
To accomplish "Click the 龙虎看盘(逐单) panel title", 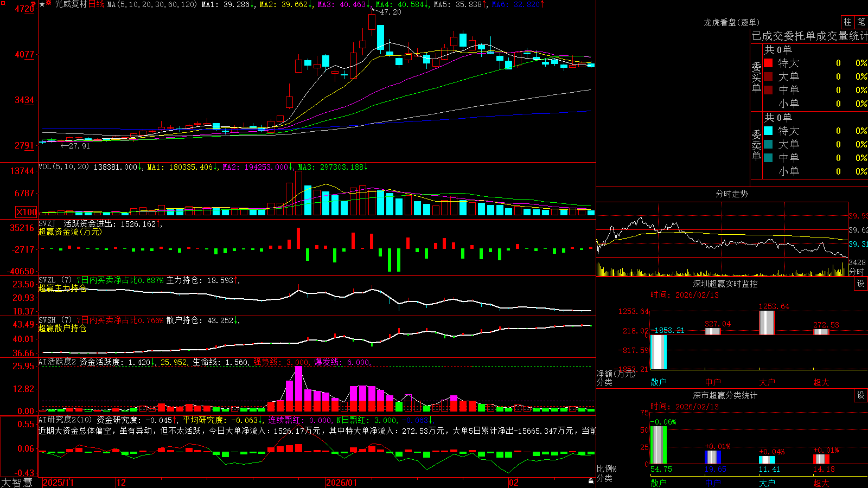I will pos(731,22).
